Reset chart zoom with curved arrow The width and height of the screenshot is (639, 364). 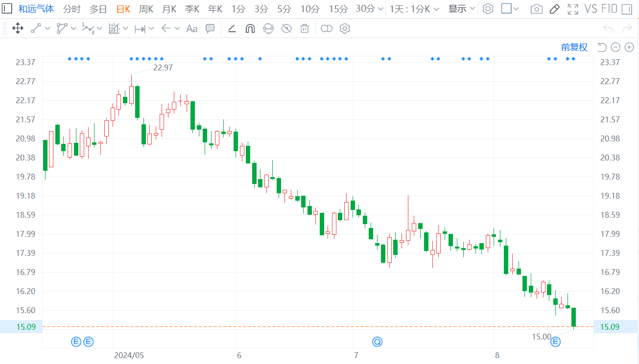click(602, 47)
